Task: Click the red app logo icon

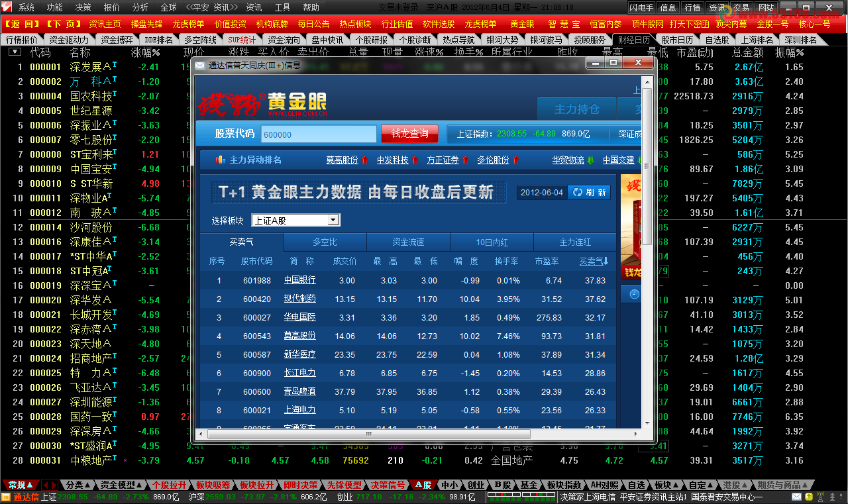Action: pyautogui.click(x=7, y=7)
